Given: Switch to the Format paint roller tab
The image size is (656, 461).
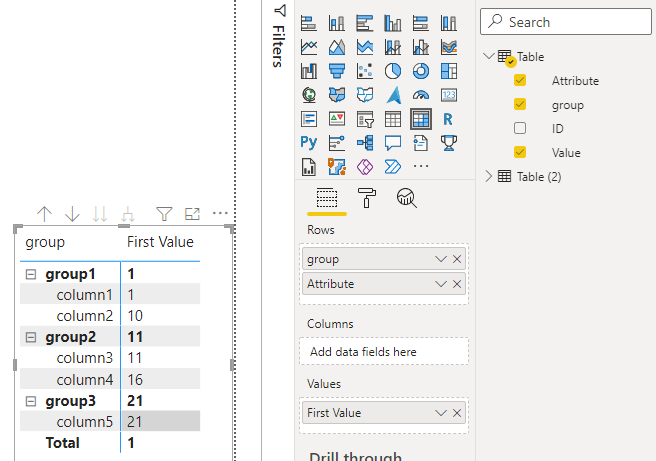Looking at the screenshot, I should (366, 198).
